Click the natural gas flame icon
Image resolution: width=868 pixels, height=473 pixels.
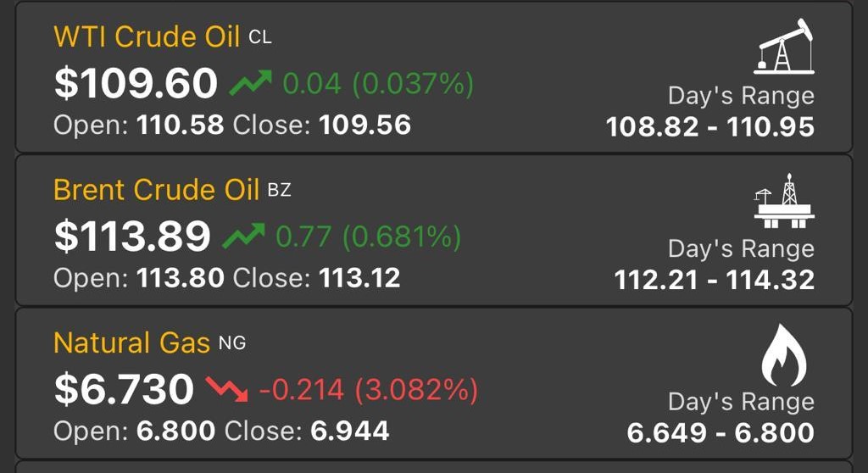point(784,355)
